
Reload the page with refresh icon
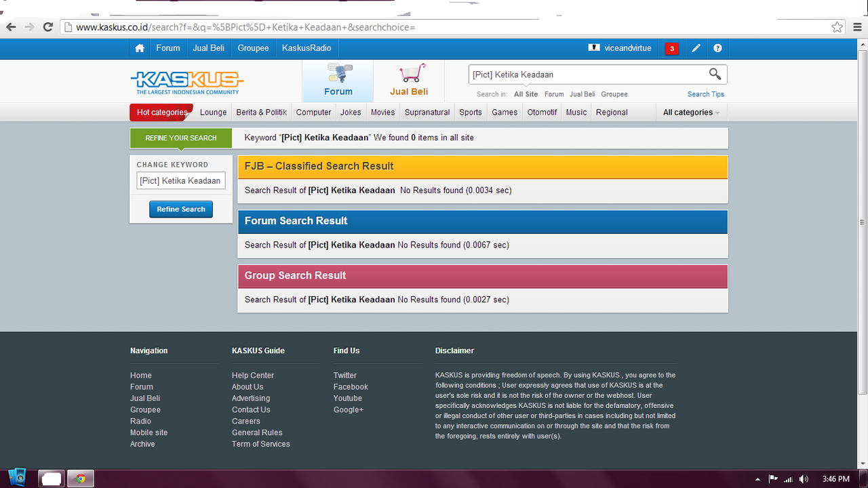pos(47,27)
